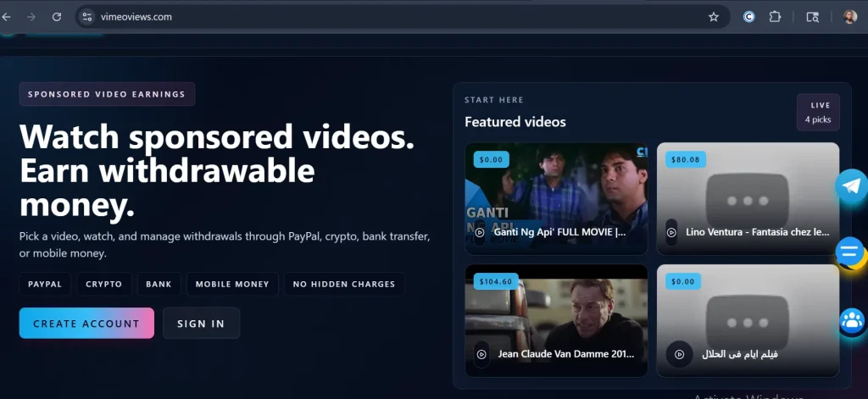Open the floating Telegram button
The height and width of the screenshot is (399, 868).
point(851,186)
